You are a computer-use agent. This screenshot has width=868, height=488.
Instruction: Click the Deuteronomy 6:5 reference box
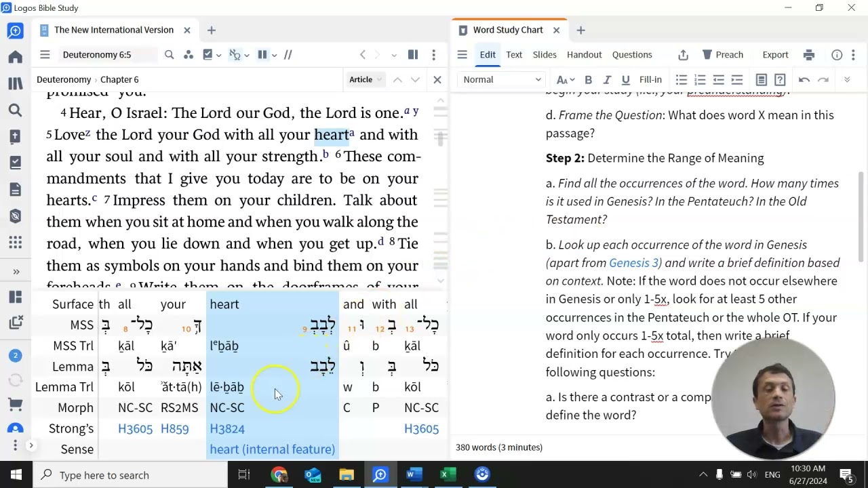pyautogui.click(x=107, y=55)
